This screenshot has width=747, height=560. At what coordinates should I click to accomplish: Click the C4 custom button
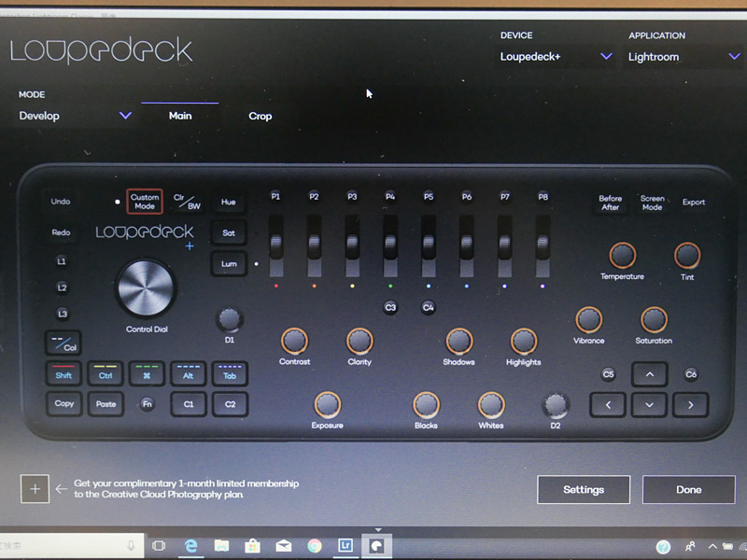(x=429, y=307)
